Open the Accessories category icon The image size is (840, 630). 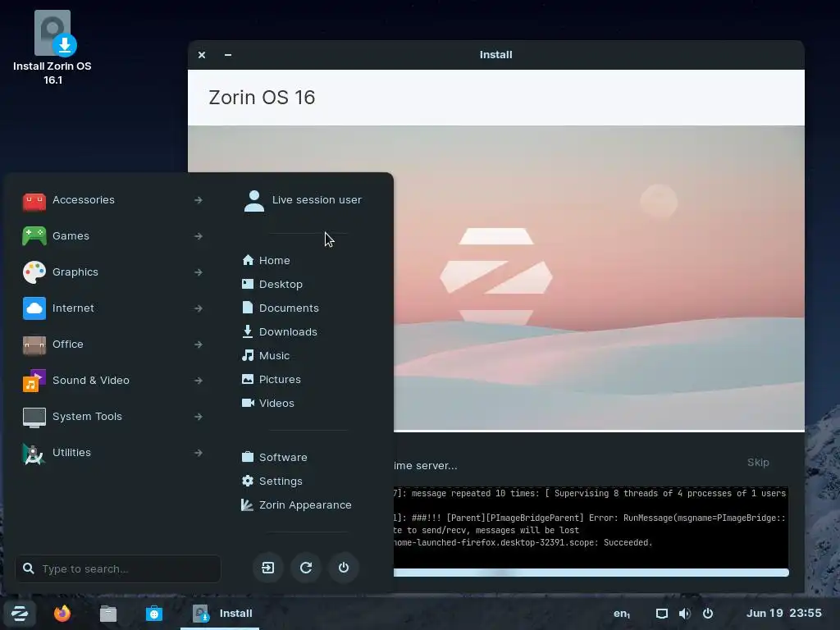34,200
